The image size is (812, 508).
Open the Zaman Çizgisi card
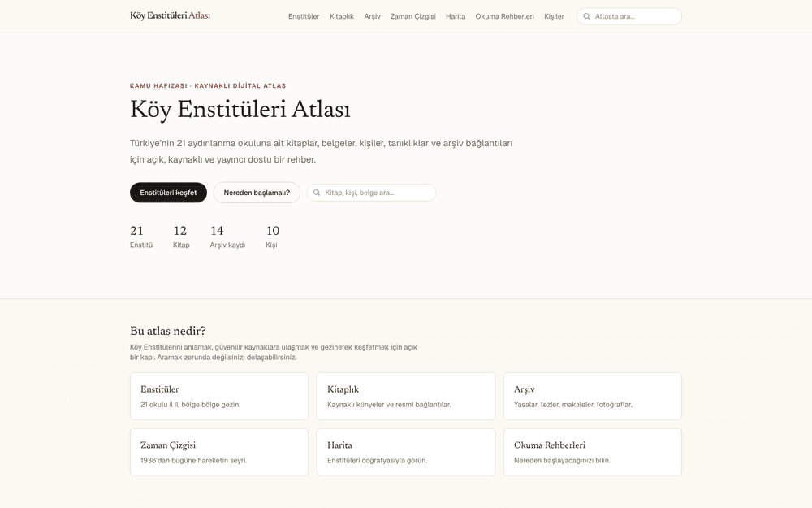[219, 452]
